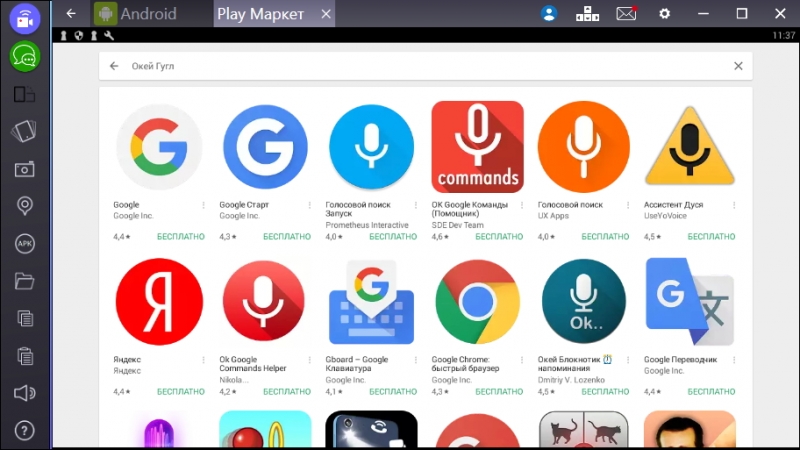Click the Google Chrome: быстрый браузер title

(x=465, y=364)
